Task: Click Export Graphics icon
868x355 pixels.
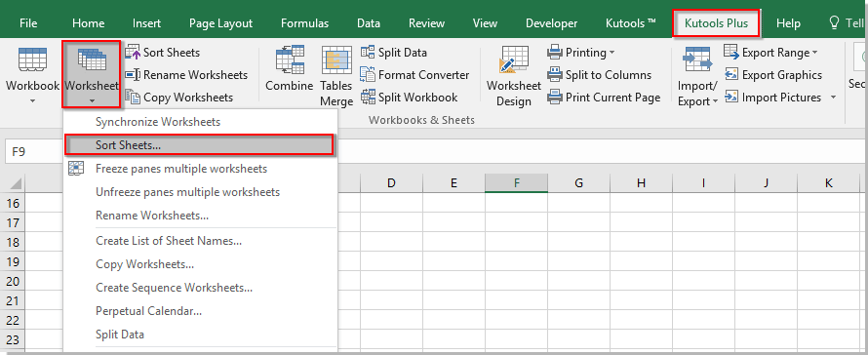Action: [x=731, y=75]
